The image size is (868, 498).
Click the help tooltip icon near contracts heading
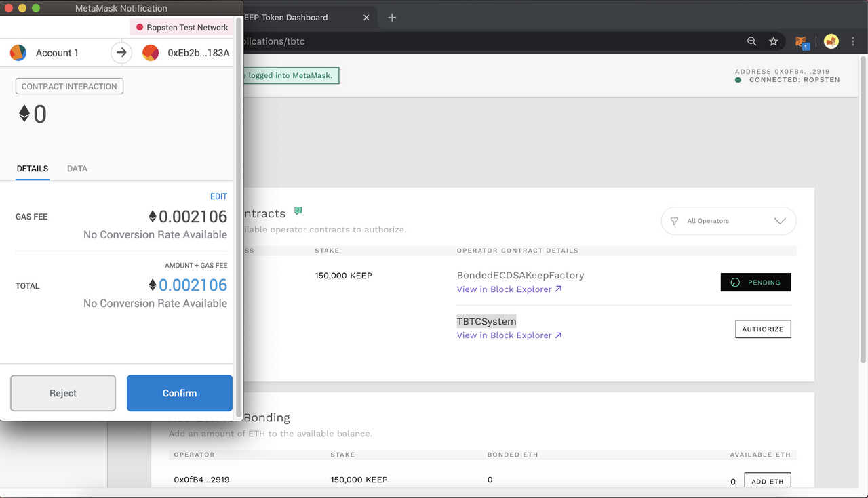pos(298,211)
